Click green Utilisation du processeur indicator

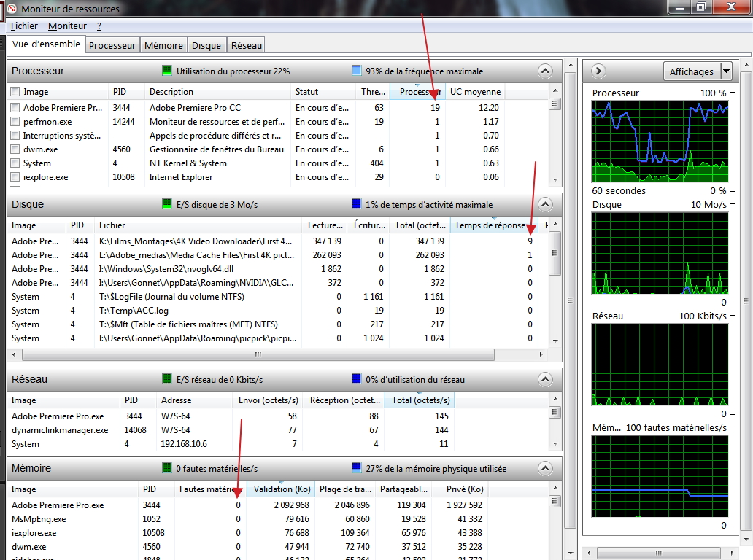[x=166, y=71]
